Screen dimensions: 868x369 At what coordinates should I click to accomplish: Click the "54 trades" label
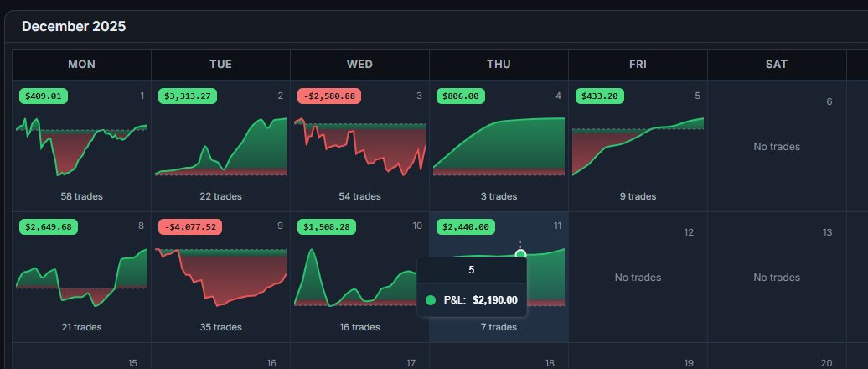pos(359,196)
